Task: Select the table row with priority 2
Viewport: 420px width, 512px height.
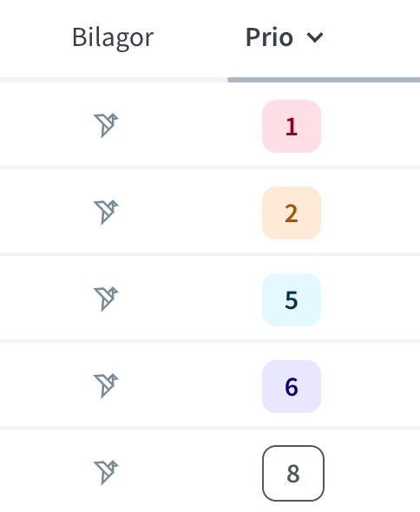Action: [210, 212]
